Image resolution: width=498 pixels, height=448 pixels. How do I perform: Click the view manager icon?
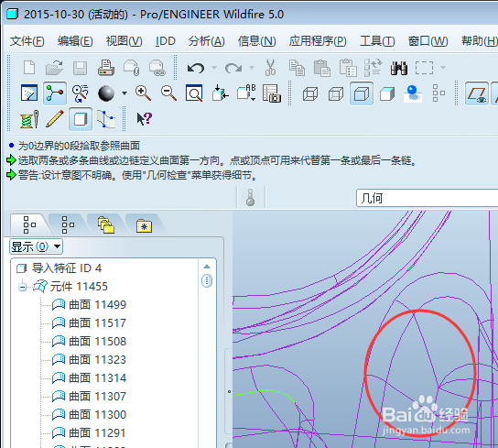click(272, 93)
